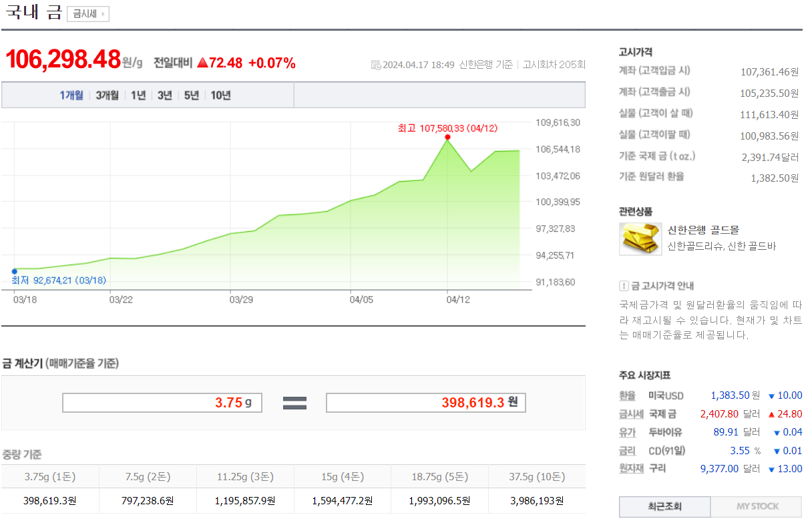
Task: Click the 111,613.40원 physical buy price
Action: click(x=770, y=114)
